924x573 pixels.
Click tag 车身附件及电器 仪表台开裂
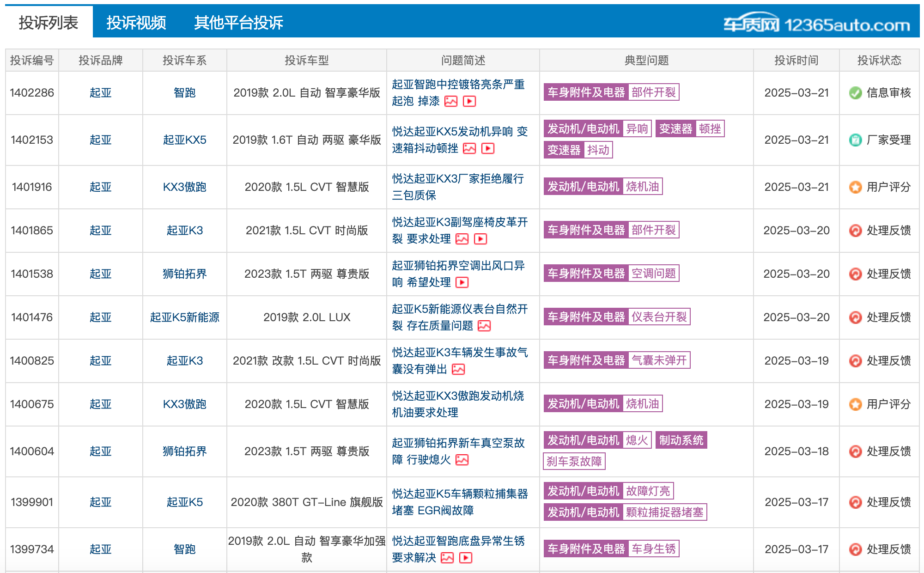tap(617, 317)
